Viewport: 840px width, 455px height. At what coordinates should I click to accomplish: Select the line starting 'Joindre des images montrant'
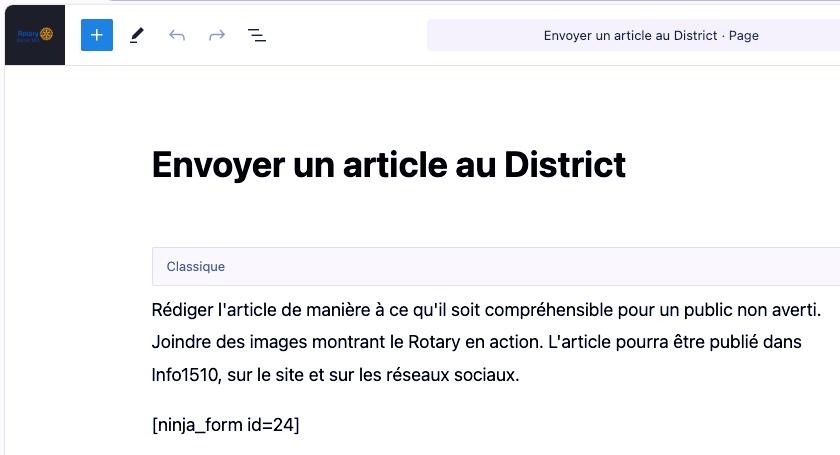coord(476,342)
